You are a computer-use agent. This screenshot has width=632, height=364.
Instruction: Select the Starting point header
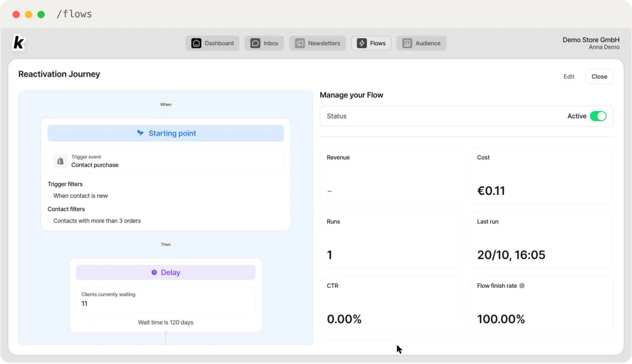tap(166, 133)
